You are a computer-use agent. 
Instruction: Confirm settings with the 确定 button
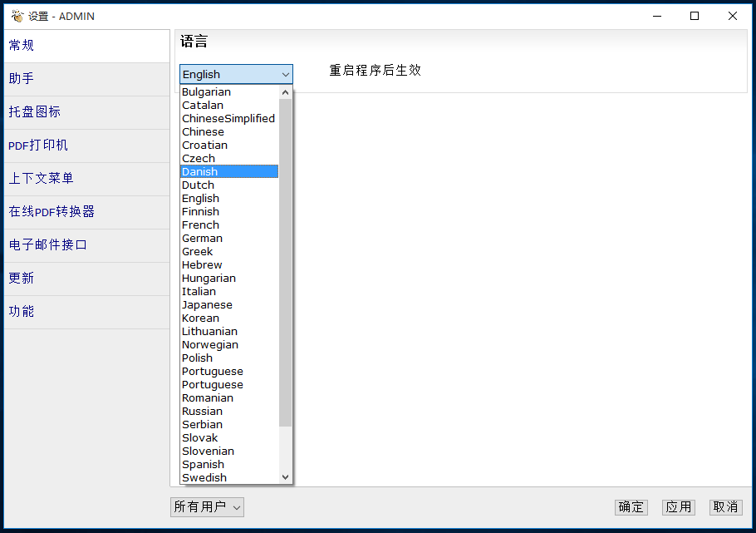pyautogui.click(x=631, y=506)
